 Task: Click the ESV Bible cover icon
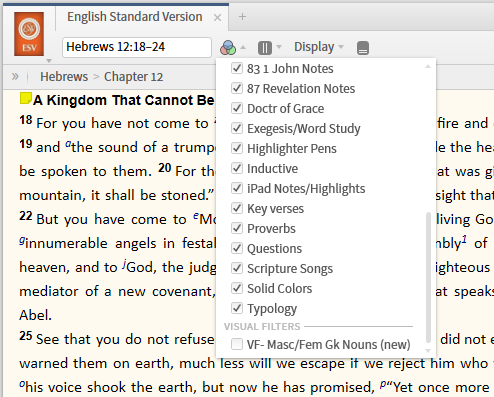29,34
